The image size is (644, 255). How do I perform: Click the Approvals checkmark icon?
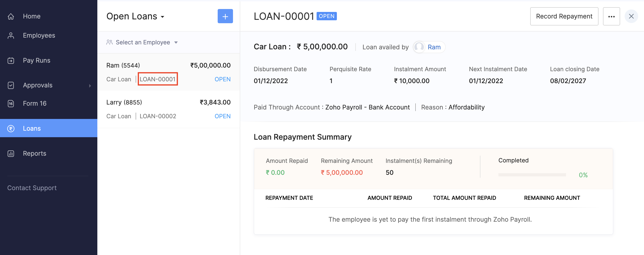[x=11, y=85]
